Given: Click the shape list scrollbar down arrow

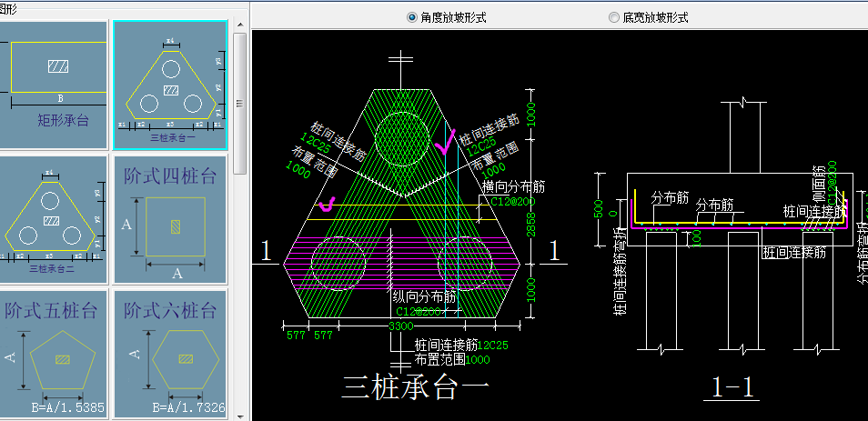Looking at the screenshot, I should 239,416.
